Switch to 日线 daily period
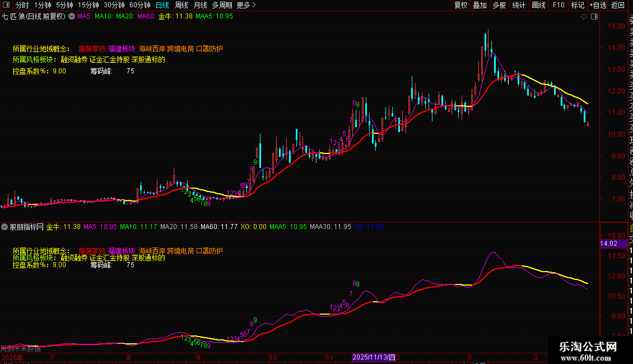This screenshot has height=364, width=633. click(x=162, y=5)
